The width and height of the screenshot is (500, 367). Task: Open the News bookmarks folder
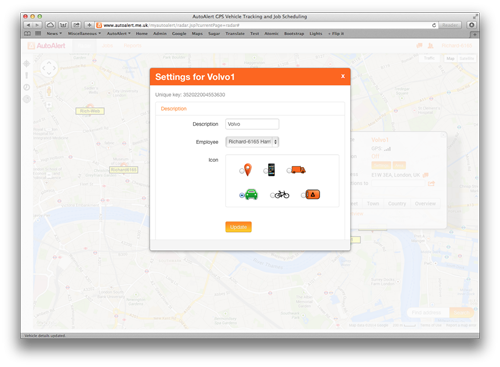click(x=54, y=34)
